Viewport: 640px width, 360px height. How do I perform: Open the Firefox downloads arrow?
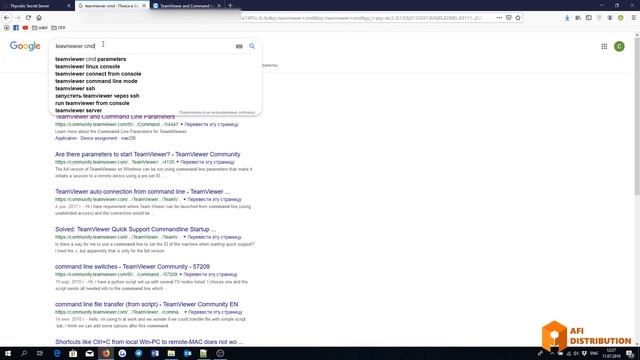click(567, 18)
